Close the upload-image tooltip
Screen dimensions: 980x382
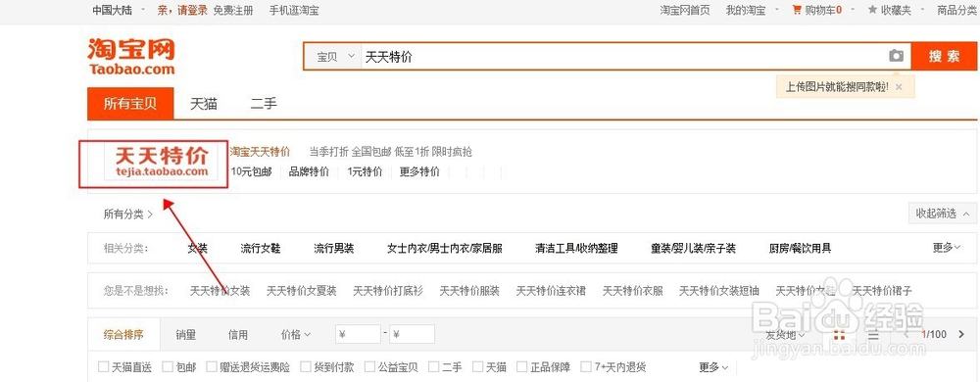click(x=899, y=87)
